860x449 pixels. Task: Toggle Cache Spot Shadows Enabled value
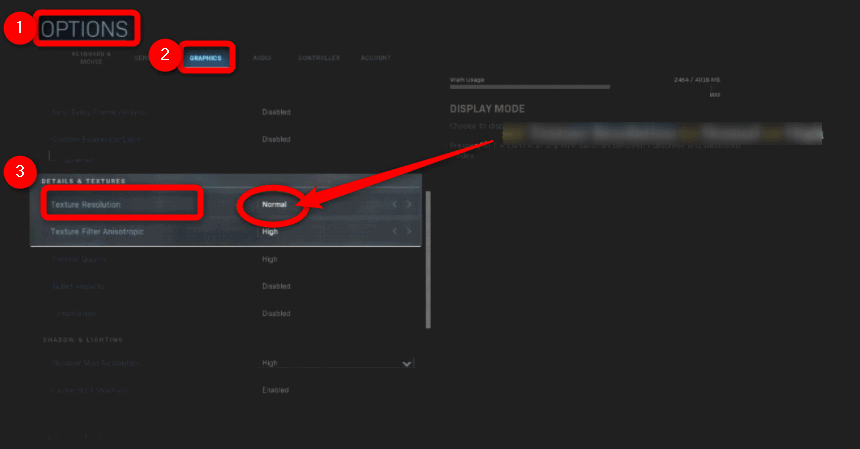275,390
